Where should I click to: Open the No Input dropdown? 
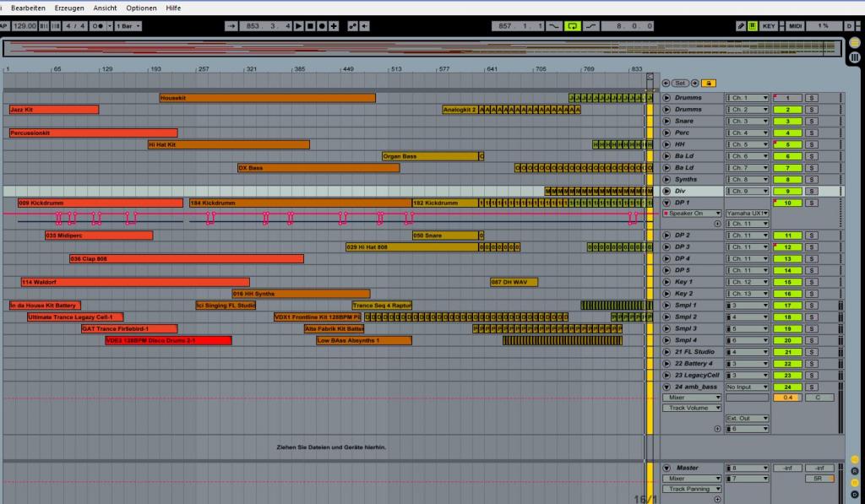tap(747, 387)
